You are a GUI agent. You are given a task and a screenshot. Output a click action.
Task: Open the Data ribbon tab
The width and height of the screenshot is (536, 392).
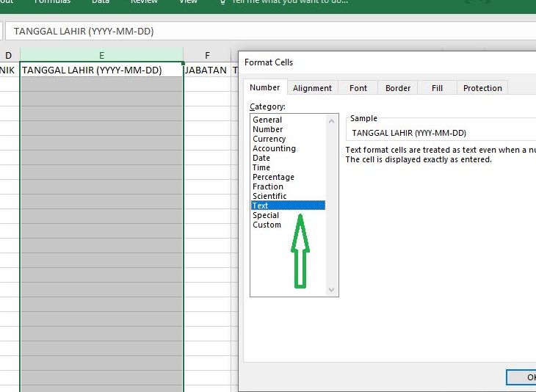pos(101,1)
